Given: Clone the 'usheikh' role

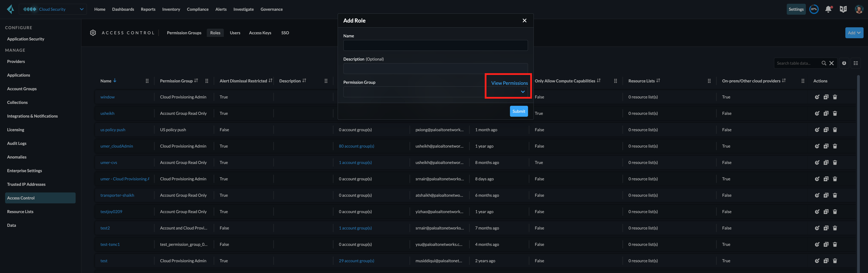Looking at the screenshot, I should pos(826,113).
